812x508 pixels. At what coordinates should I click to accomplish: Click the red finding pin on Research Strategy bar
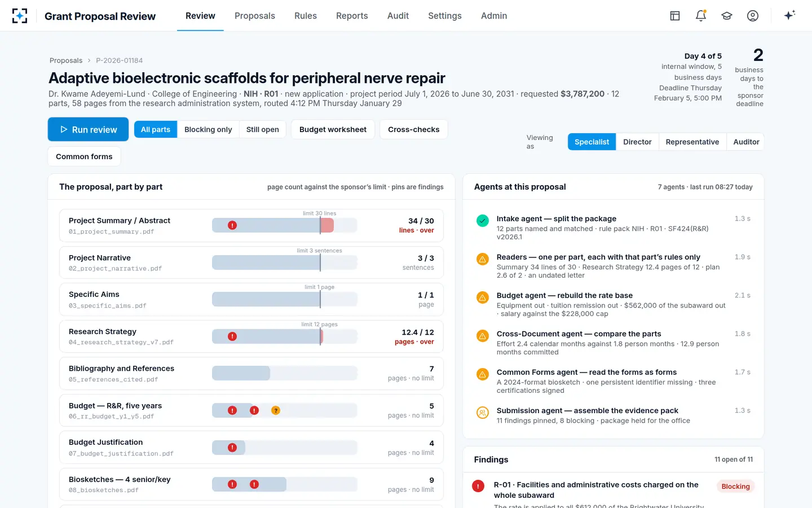232,336
